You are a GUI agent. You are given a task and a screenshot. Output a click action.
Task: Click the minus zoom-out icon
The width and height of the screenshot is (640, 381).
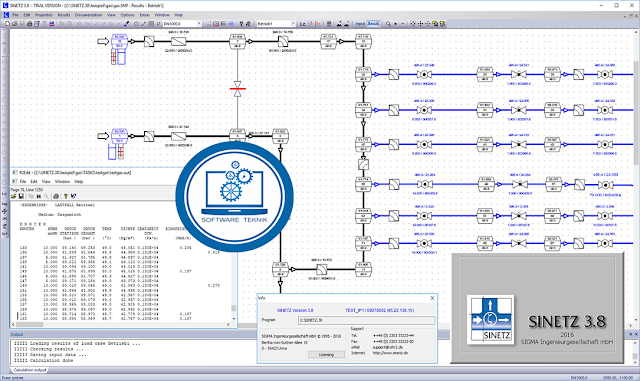point(403,24)
